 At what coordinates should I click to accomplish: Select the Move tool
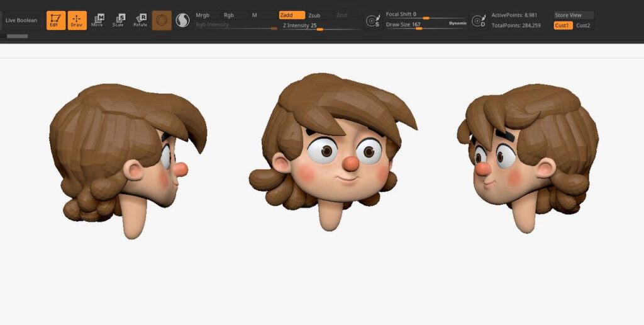click(97, 20)
